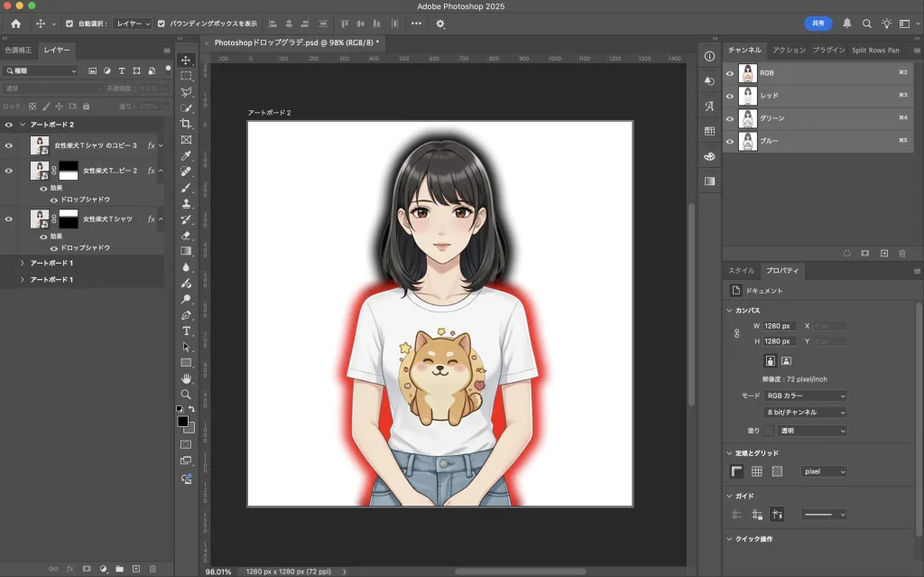The image size is (924, 577).
Task: Hide the アートボード 2 group
Action: tap(9, 125)
